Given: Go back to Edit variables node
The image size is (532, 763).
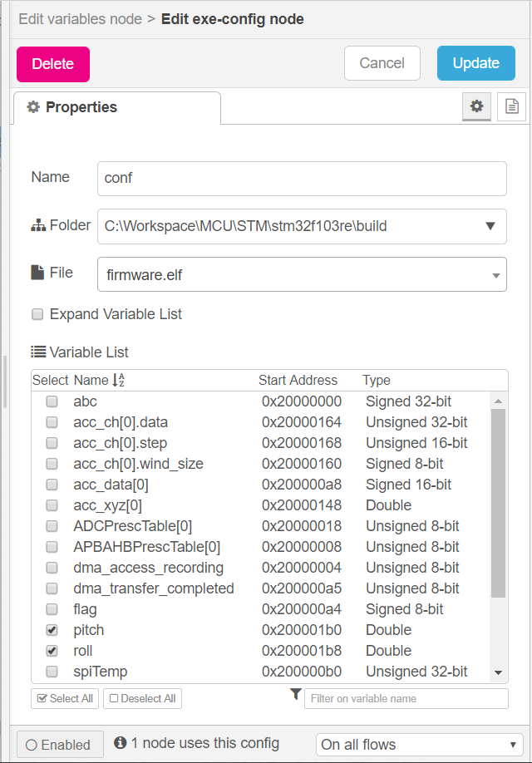Looking at the screenshot, I should (80, 18).
